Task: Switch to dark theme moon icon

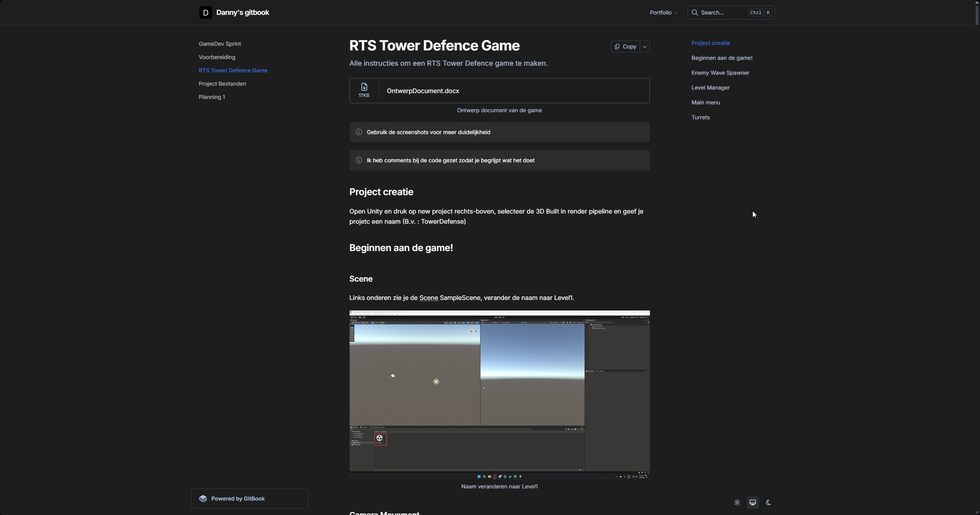Action: click(768, 502)
